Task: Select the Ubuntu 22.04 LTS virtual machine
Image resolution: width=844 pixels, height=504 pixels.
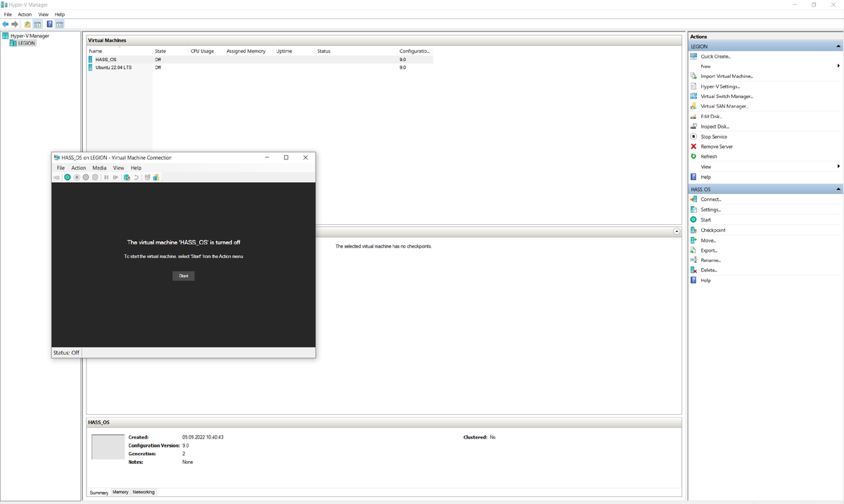Action: point(260,67)
